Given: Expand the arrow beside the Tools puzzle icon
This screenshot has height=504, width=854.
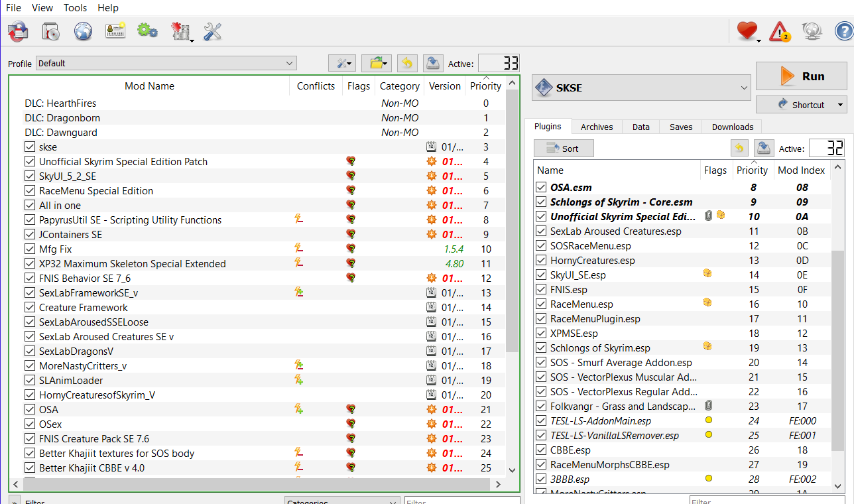Looking at the screenshot, I should click(x=192, y=41).
